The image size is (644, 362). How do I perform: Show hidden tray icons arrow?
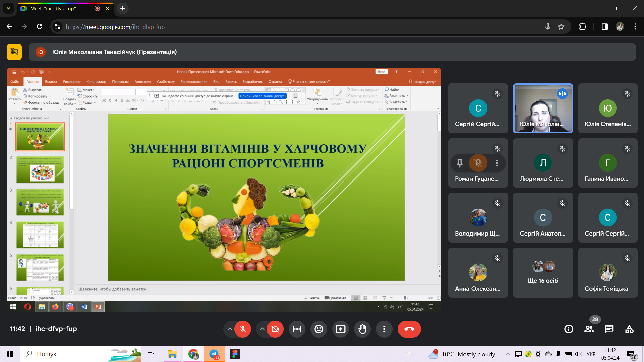(508, 354)
